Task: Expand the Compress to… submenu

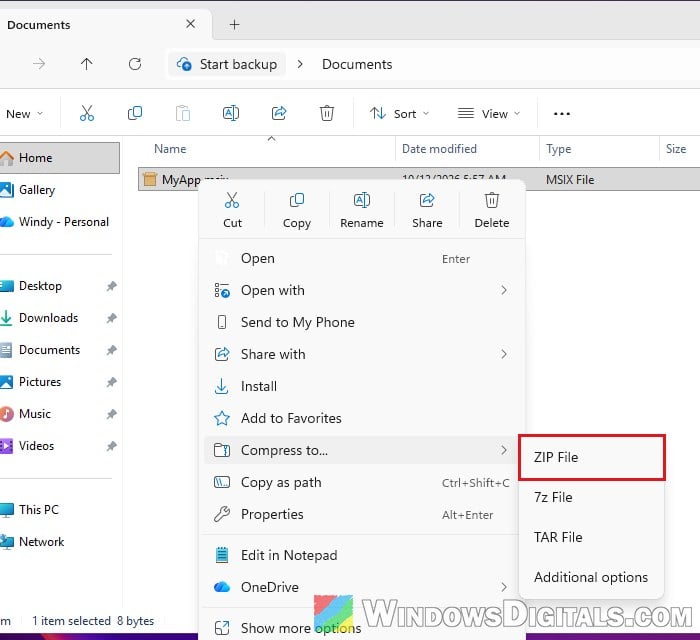Action: [x=504, y=450]
